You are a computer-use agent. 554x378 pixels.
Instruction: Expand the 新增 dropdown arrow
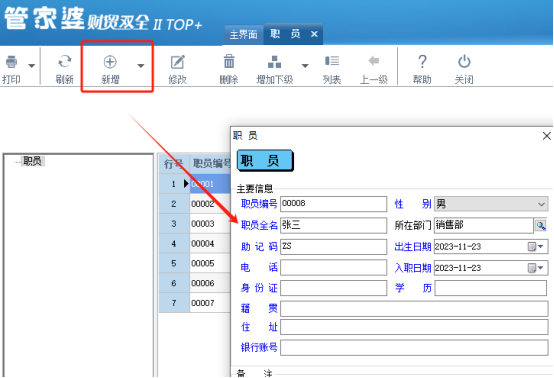[141, 66]
